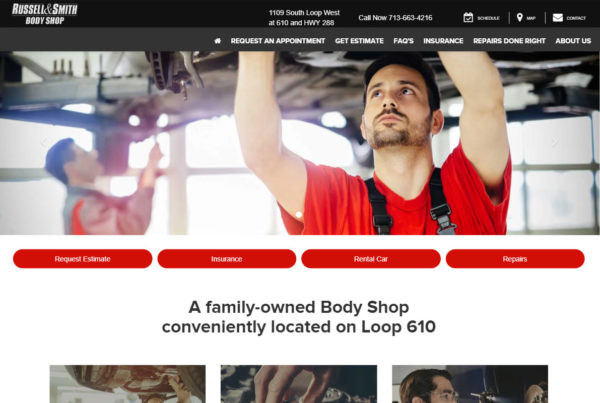Visit the About Us page

click(x=573, y=41)
